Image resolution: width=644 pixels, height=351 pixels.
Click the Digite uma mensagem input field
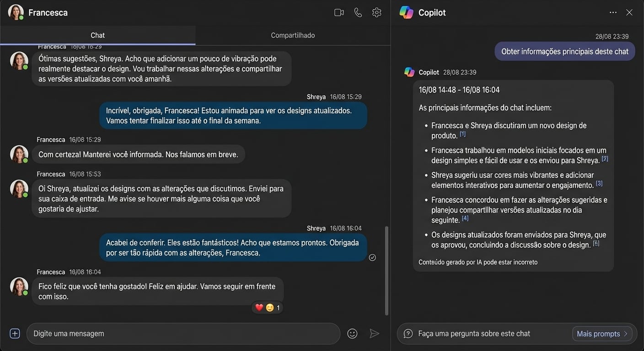(x=183, y=333)
